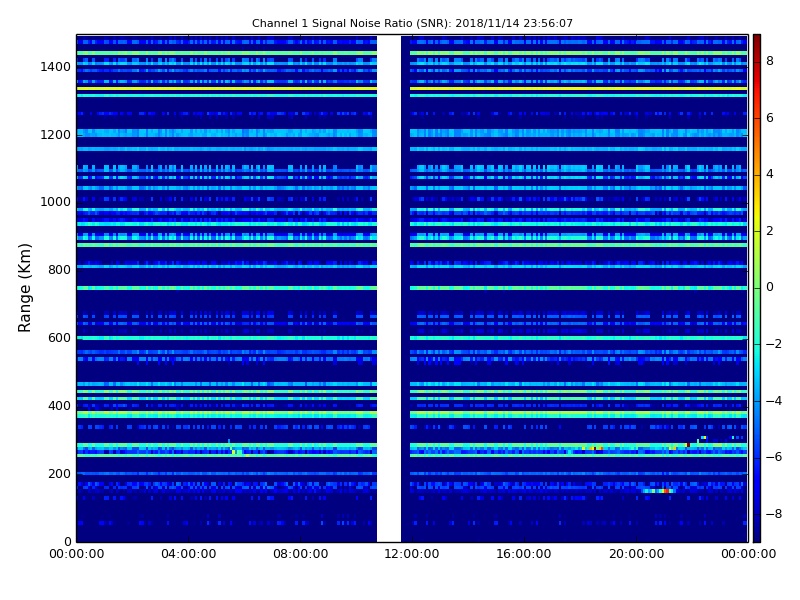
Task: Click the 20:00:00 time axis label
Action: (x=636, y=554)
